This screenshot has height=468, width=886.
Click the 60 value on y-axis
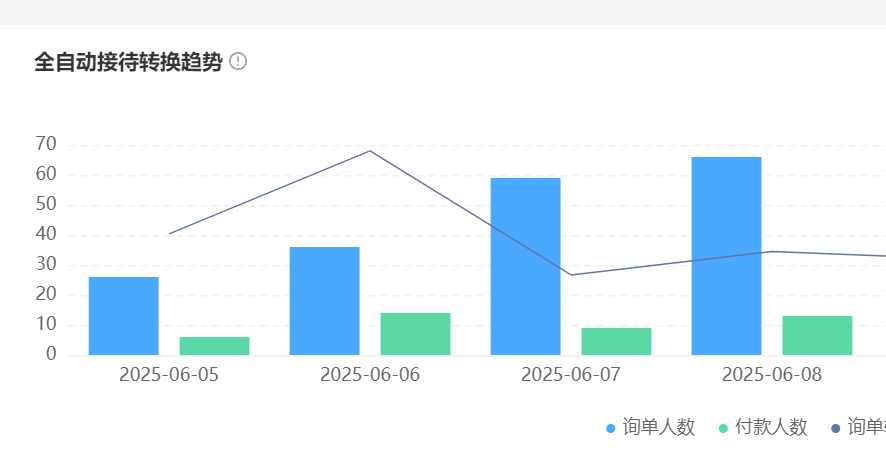coord(46,174)
